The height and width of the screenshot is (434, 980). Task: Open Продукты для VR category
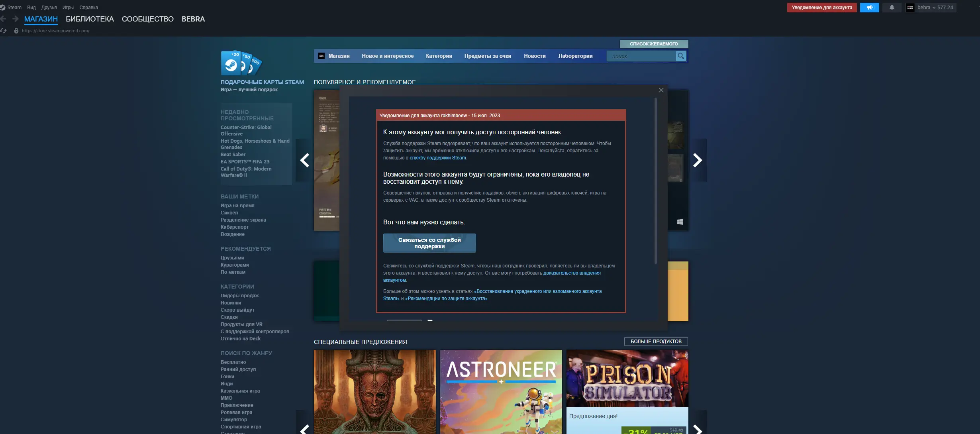pos(241,324)
